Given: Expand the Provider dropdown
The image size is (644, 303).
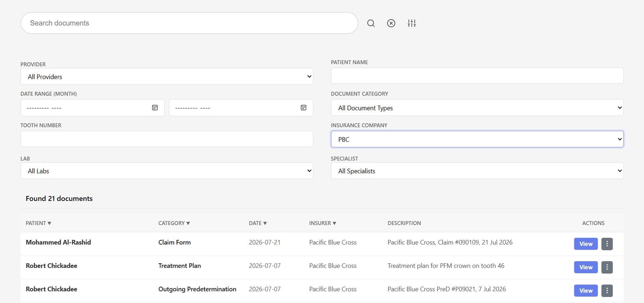Looking at the screenshot, I should coord(167,76).
